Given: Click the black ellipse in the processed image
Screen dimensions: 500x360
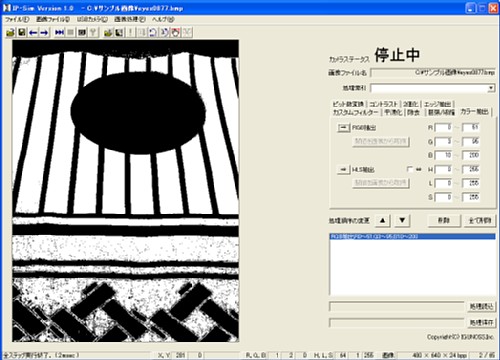Looking at the screenshot, I should 138,113.
